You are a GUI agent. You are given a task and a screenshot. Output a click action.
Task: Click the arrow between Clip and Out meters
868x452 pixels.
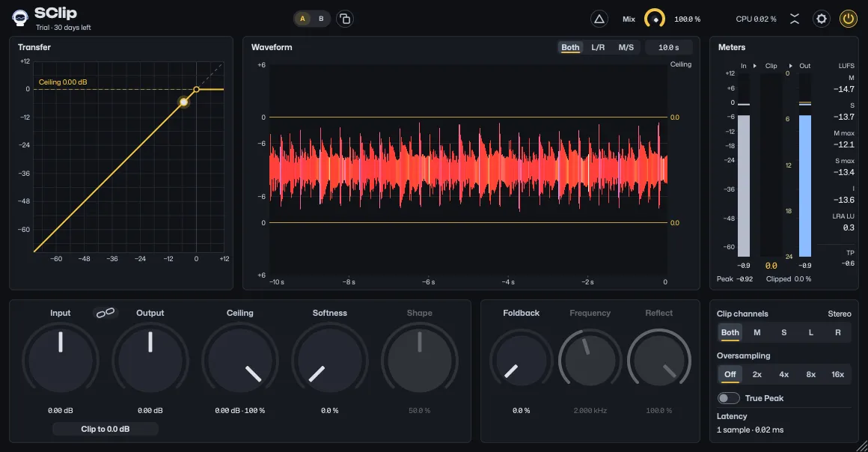790,66
